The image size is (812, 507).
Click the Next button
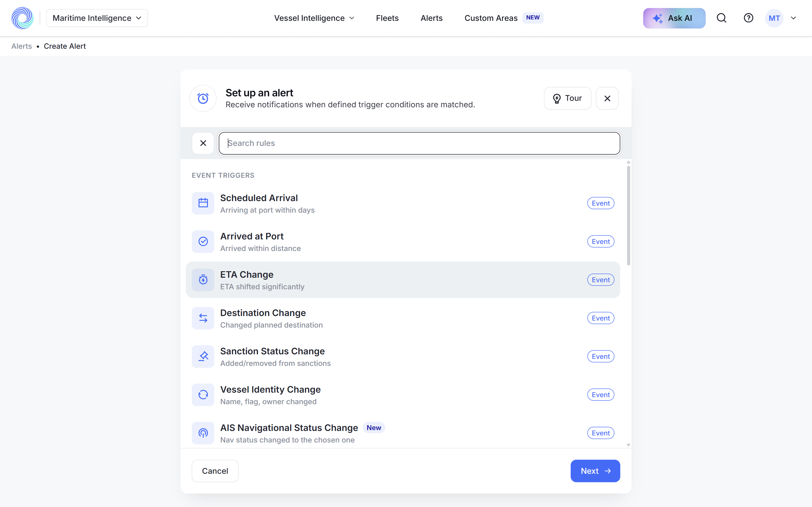[595, 471]
